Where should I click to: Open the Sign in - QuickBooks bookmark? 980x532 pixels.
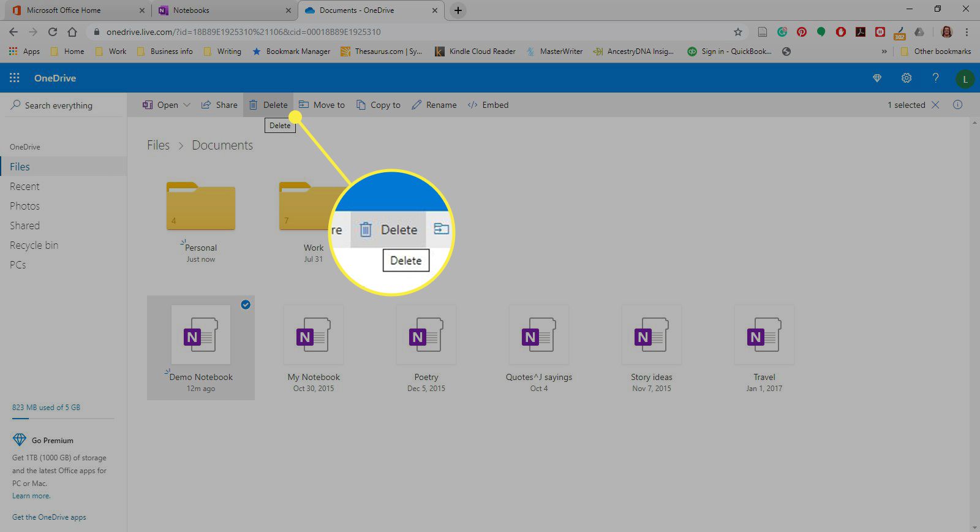729,51
